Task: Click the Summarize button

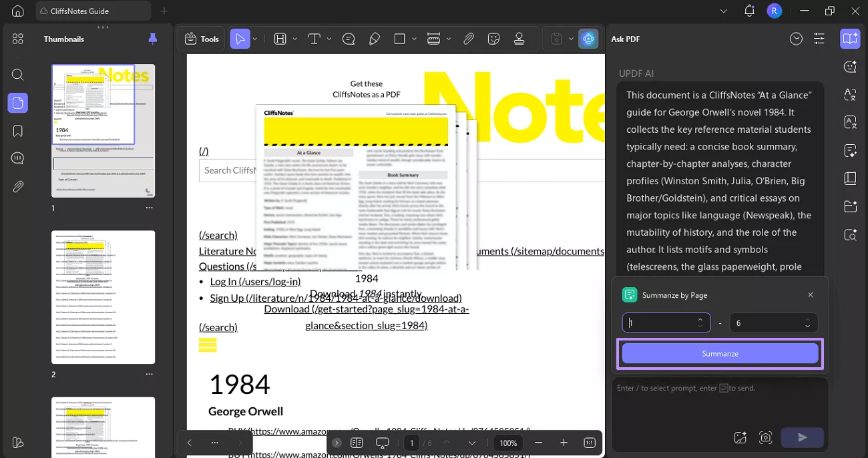Action: pos(720,354)
